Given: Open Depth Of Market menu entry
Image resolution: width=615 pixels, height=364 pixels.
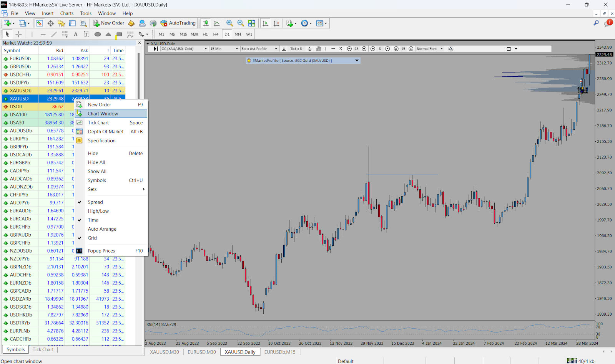Looking at the screenshot, I should point(111,131).
